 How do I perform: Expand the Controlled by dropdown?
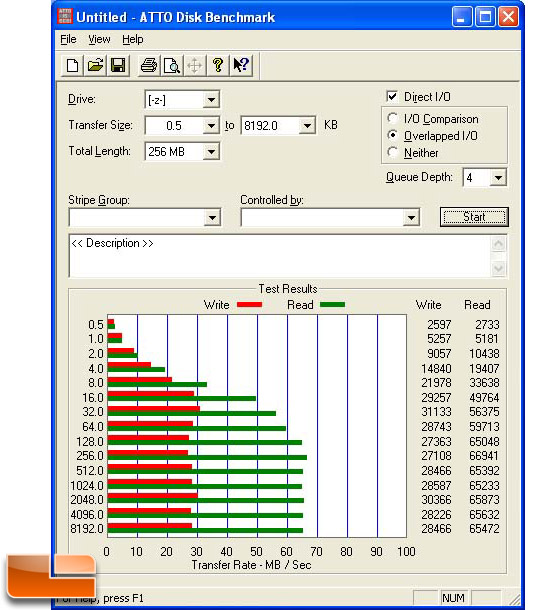(x=411, y=217)
